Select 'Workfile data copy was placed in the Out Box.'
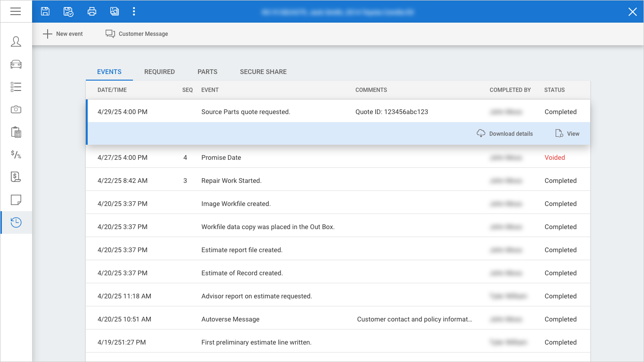This screenshot has width=644, height=362. (268, 227)
